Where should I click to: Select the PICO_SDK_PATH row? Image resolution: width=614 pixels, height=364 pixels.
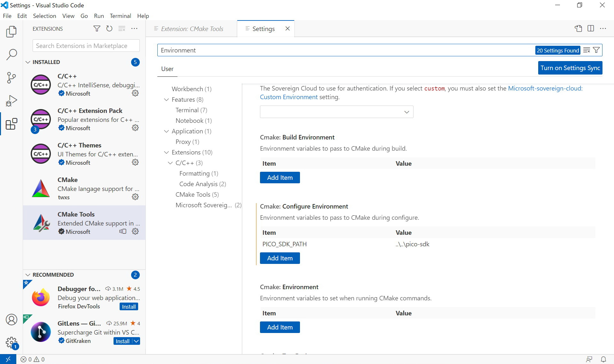click(428, 244)
